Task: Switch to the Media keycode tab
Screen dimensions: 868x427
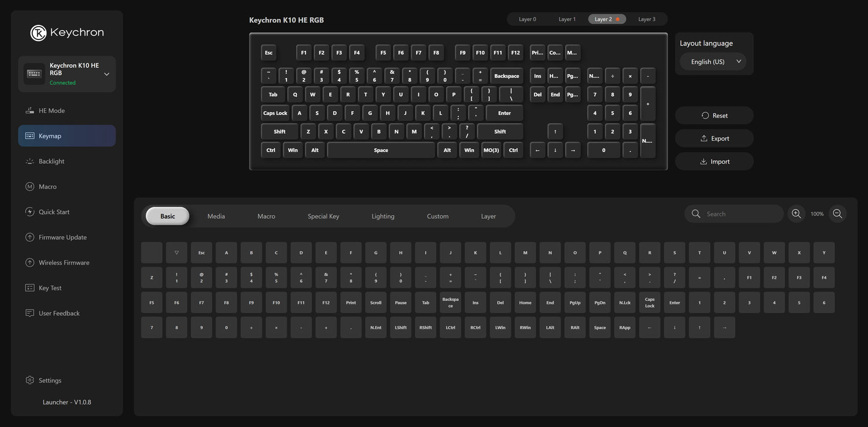Action: pyautogui.click(x=216, y=216)
